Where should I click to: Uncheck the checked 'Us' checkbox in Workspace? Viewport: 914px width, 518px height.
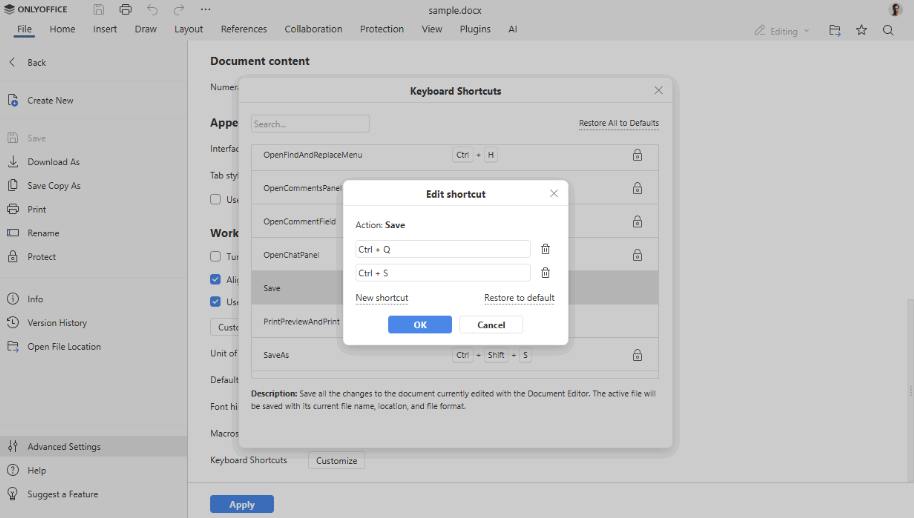[x=216, y=301]
